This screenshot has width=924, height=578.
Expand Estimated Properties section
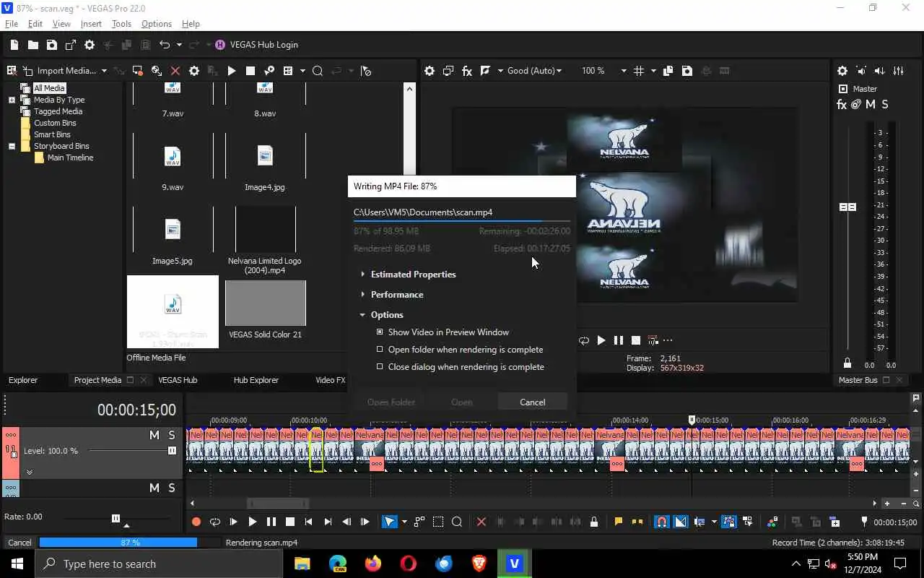point(413,275)
